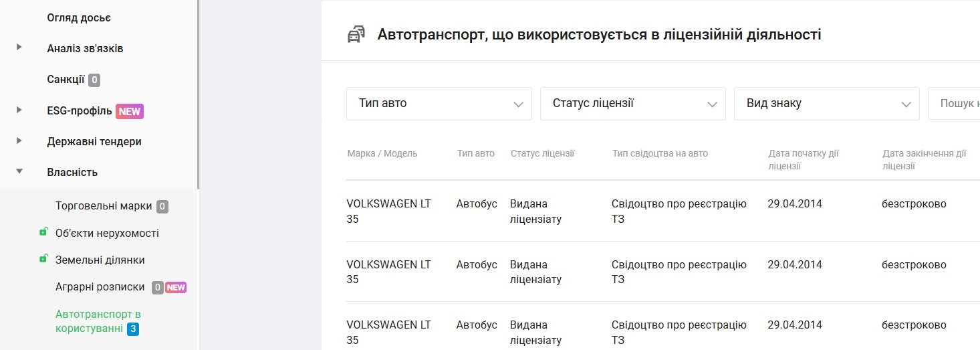Image resolution: width=980 pixels, height=350 pixels.
Task: Click the green unlock icon next to Земельні ділянки
Action: 43,259
